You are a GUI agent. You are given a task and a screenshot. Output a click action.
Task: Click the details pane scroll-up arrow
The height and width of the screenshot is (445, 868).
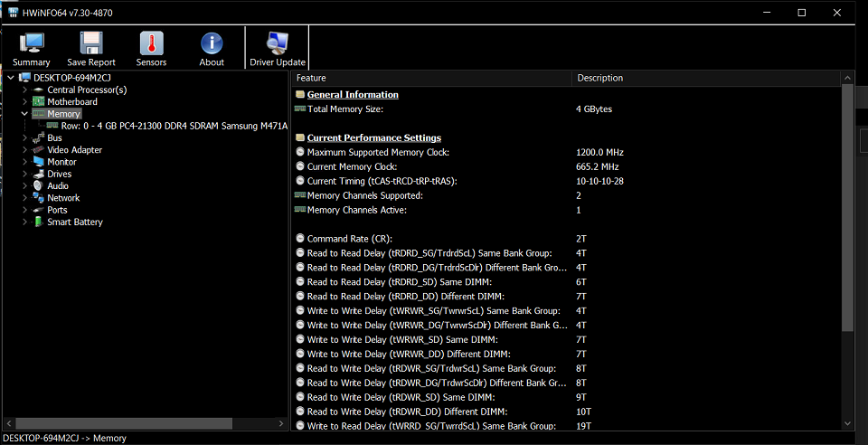[x=847, y=78]
